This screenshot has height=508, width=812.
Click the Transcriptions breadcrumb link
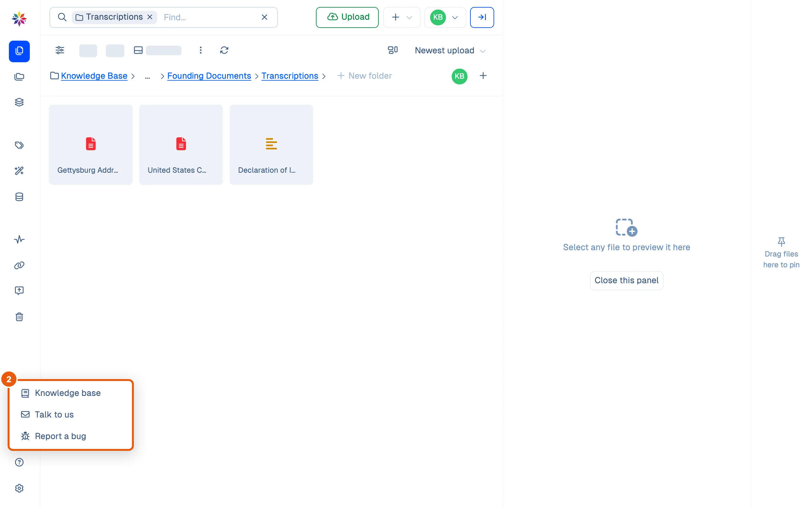point(290,76)
